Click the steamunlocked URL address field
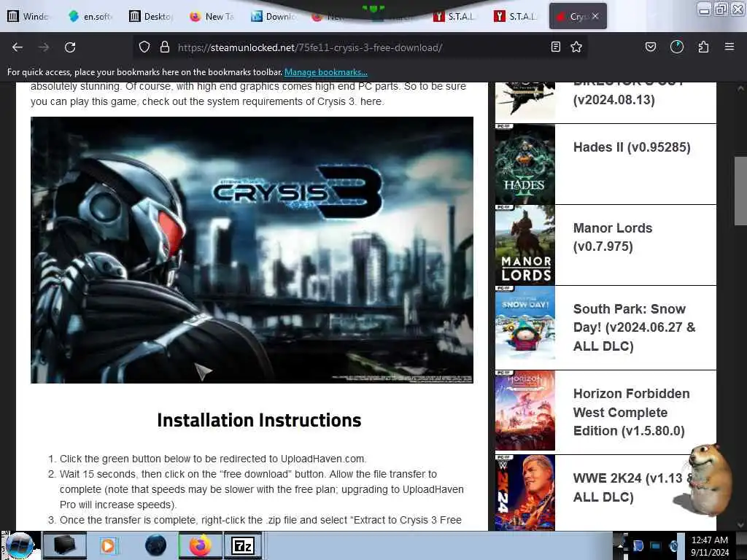 coord(309,47)
